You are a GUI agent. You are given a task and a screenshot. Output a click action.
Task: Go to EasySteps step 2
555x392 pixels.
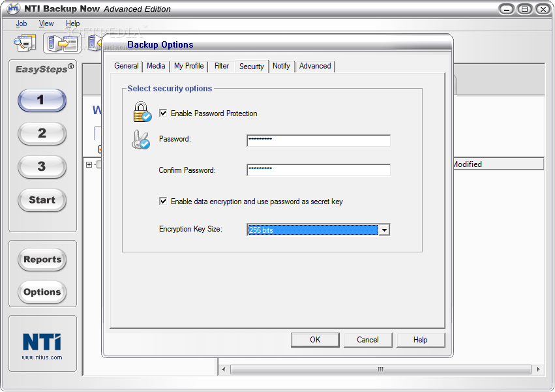42,134
